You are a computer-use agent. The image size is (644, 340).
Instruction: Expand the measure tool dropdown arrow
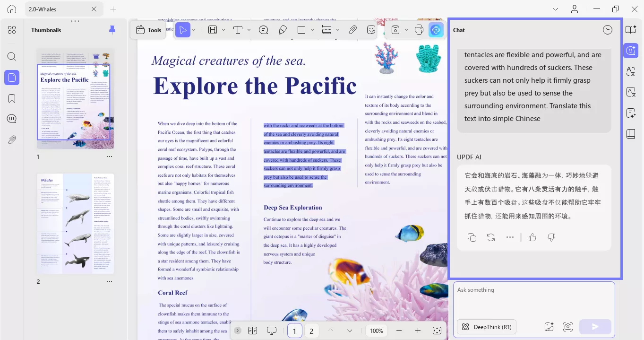338,30
